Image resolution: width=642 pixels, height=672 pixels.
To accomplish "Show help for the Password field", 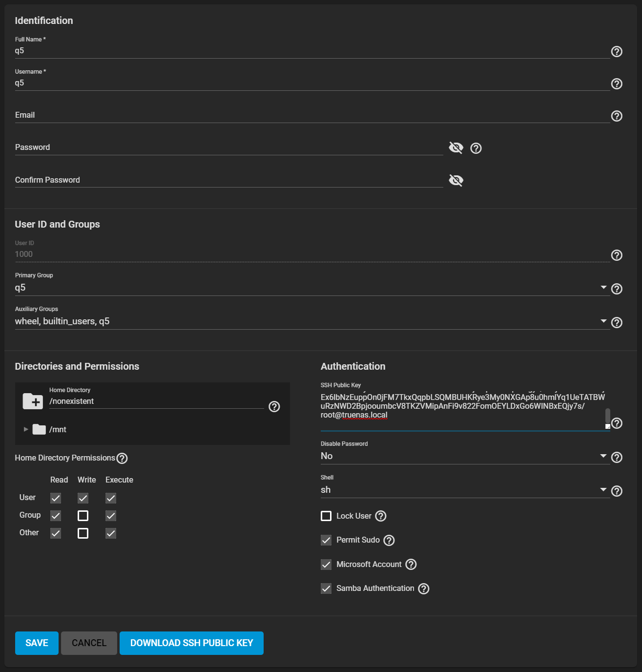I will click(476, 148).
